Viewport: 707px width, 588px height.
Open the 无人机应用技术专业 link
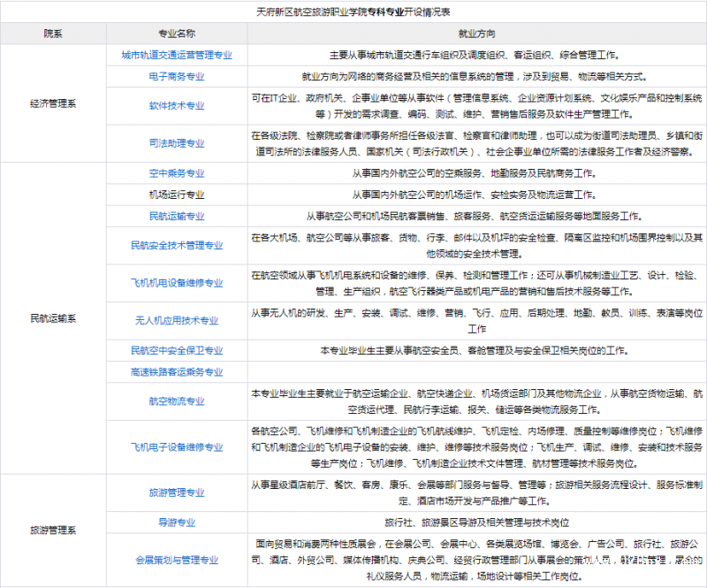tap(177, 320)
